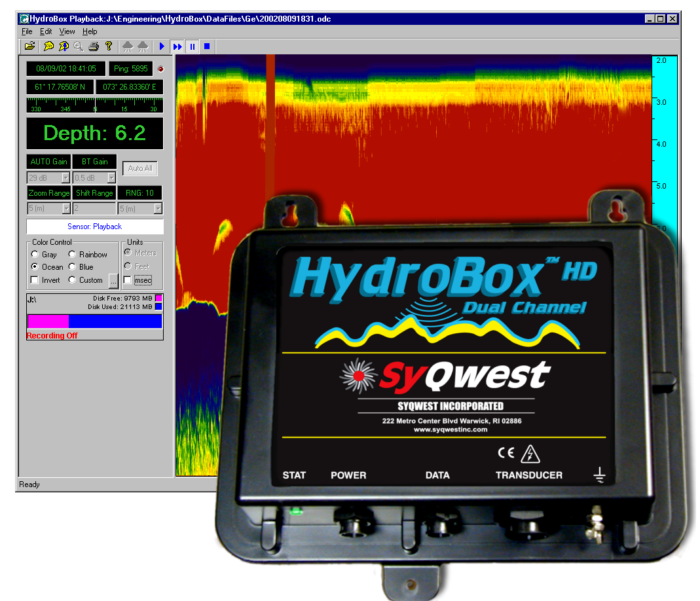Click the longitude 073° 26.83360' E readout
700x601 pixels.
(x=130, y=87)
